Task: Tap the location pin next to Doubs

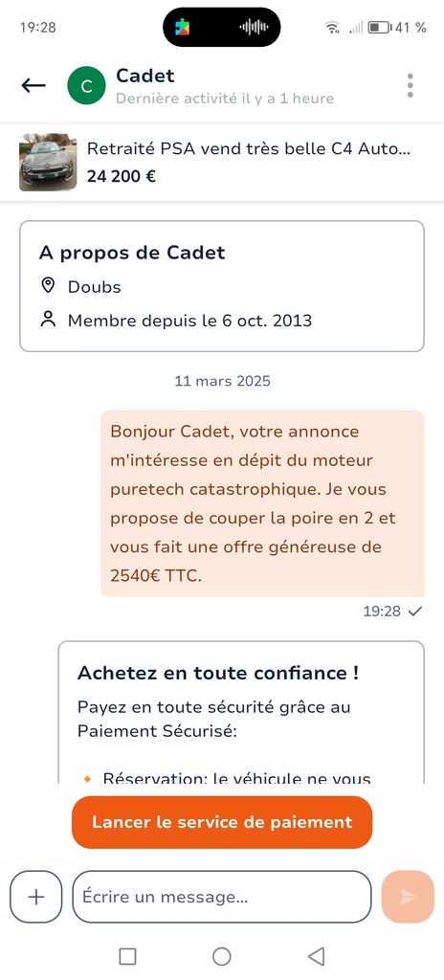Action: [x=48, y=286]
